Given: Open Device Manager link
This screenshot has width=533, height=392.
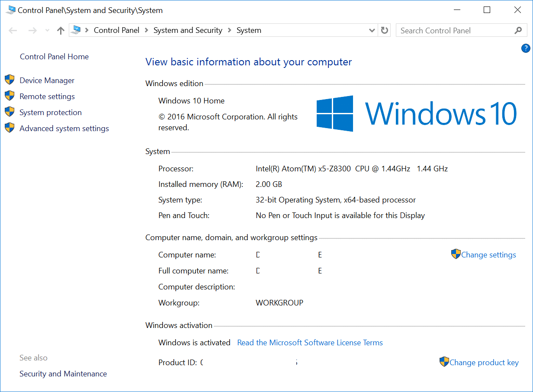Looking at the screenshot, I should click(x=47, y=80).
